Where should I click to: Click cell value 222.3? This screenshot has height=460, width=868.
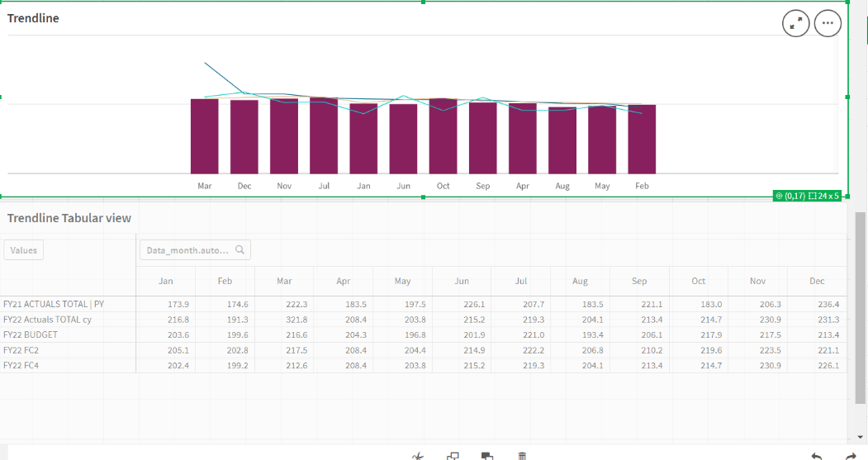[x=296, y=304]
